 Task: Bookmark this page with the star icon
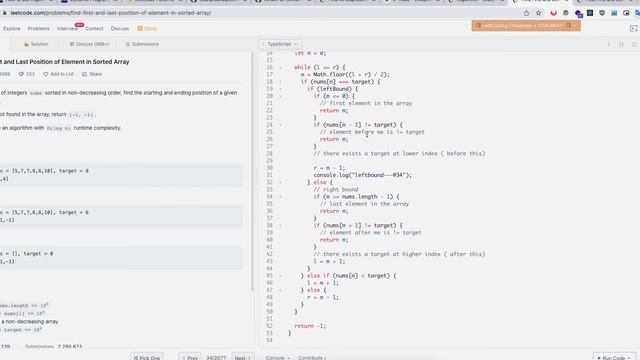coord(538,13)
